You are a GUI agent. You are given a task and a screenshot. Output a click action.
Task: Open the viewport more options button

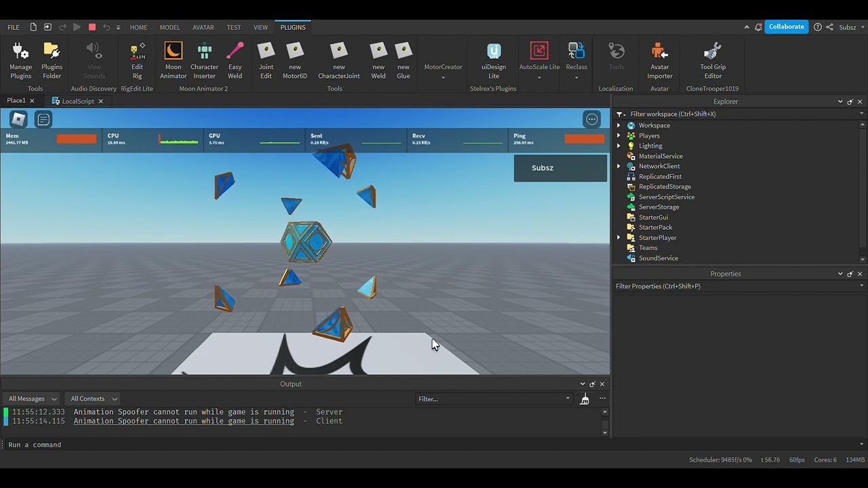click(592, 120)
